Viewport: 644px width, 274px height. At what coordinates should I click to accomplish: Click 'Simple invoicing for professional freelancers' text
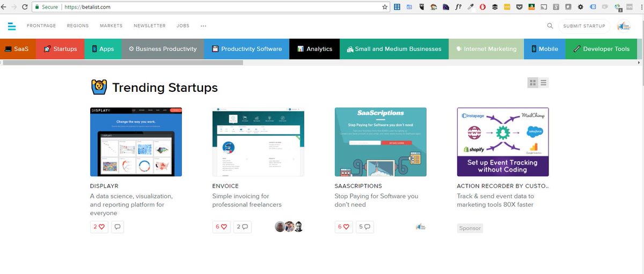point(247,200)
